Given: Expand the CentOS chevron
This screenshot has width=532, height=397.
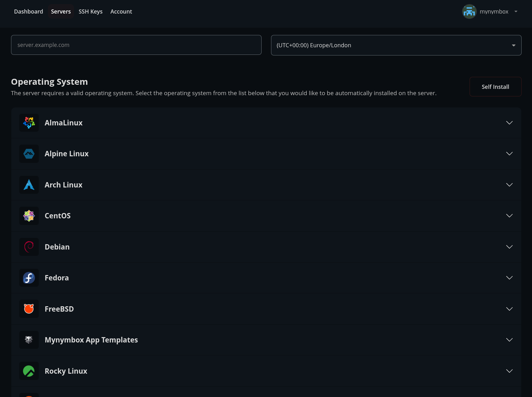Looking at the screenshot, I should (x=509, y=216).
